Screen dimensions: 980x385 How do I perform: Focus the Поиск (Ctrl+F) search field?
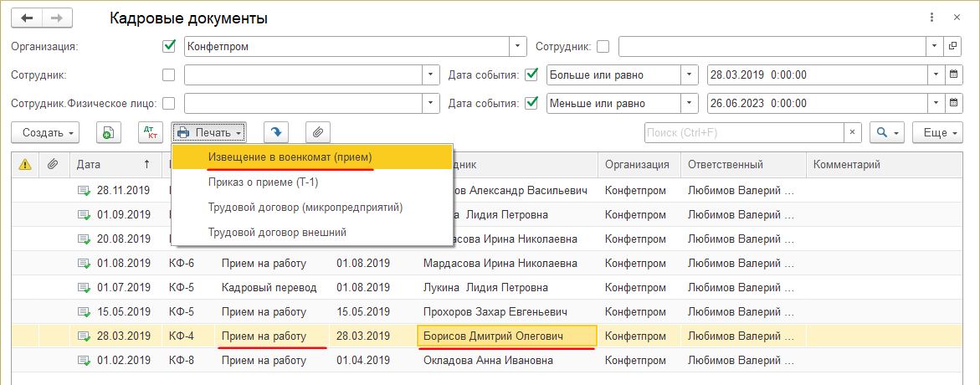pyautogui.click(x=744, y=132)
